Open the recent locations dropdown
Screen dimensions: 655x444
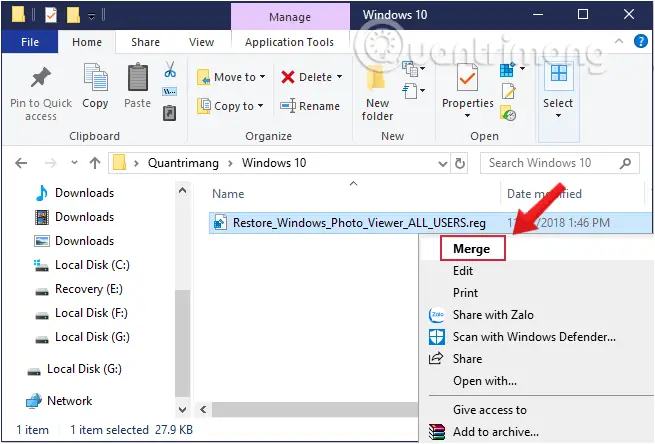coord(74,162)
